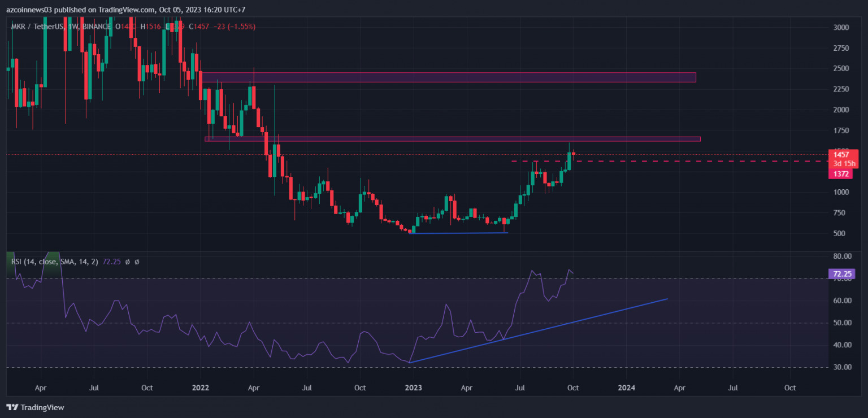Click the 30.00 RSI axis label
The image size is (868, 418).
[842, 367]
